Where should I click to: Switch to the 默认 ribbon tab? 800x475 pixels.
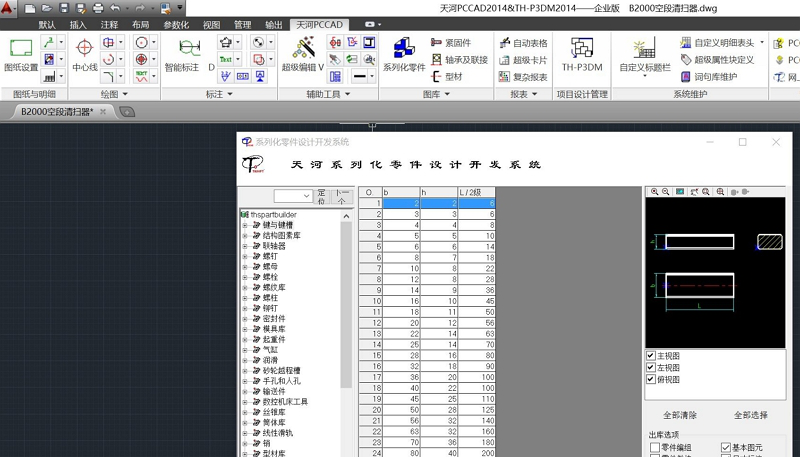[x=47, y=24]
